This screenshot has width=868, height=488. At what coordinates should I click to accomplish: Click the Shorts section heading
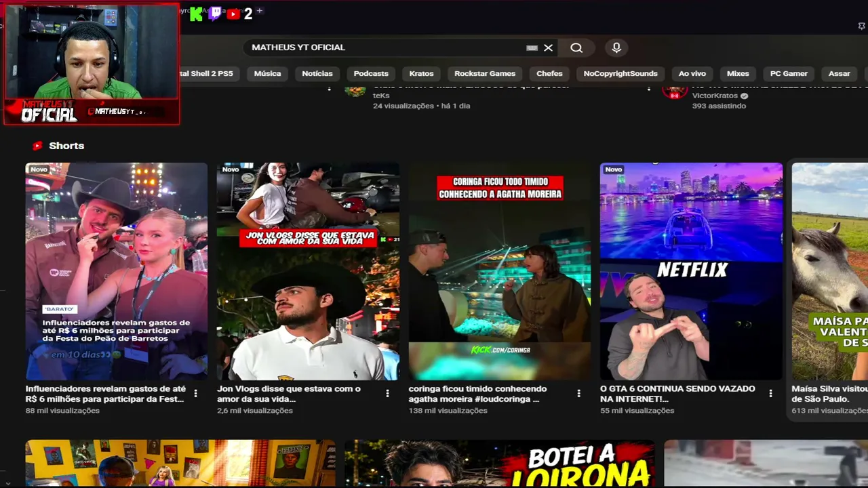pyautogui.click(x=66, y=146)
